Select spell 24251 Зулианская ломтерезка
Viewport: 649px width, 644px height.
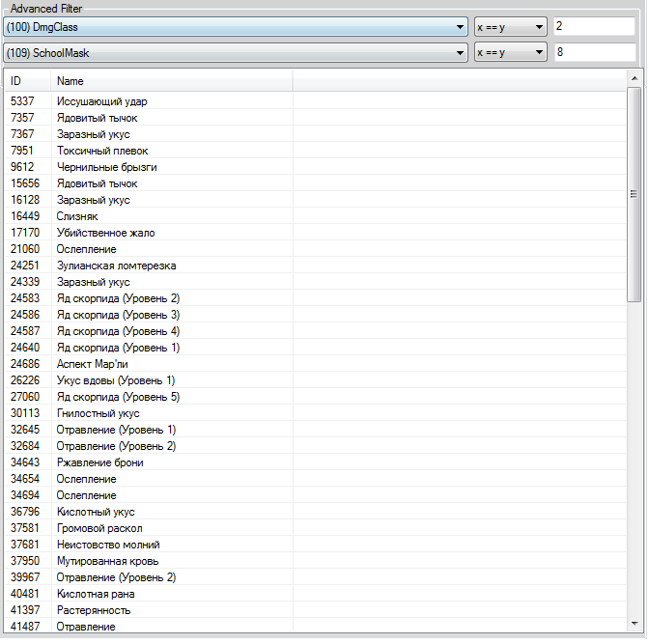(x=116, y=266)
